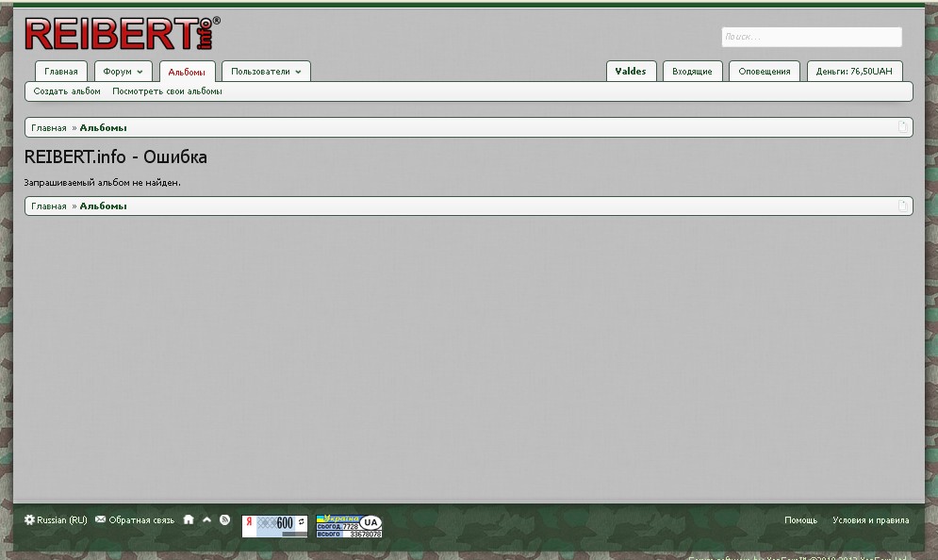Click the footer RSS feed icon

click(x=225, y=519)
